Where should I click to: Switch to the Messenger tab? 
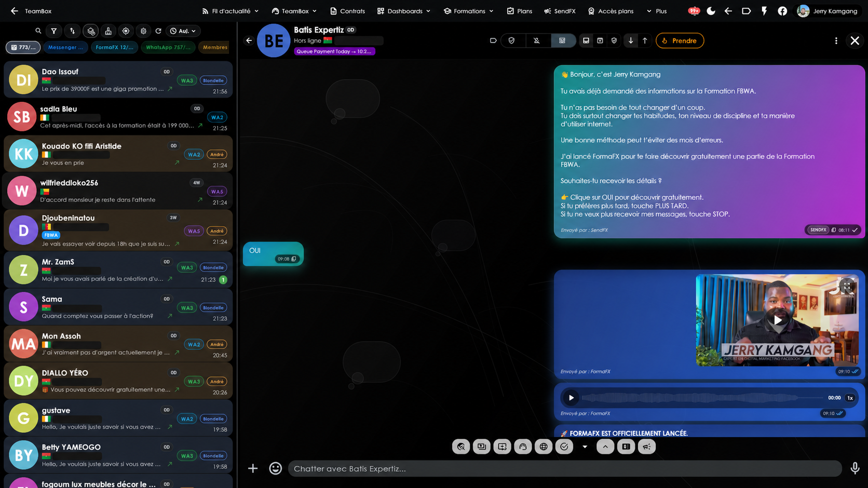tap(65, 47)
